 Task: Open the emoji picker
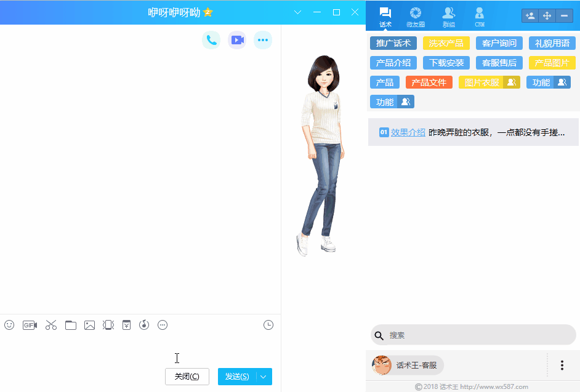[9, 325]
